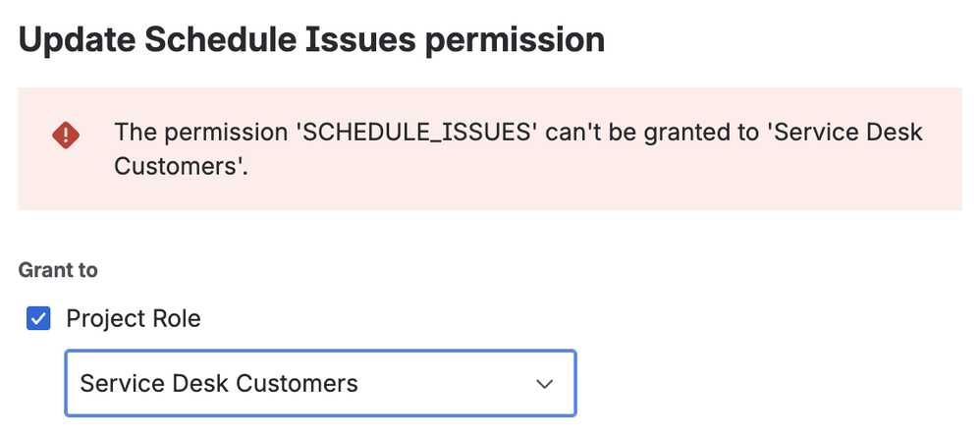The image size is (980, 438).
Task: Expand the project role combo box arrow
Action: pos(545,384)
